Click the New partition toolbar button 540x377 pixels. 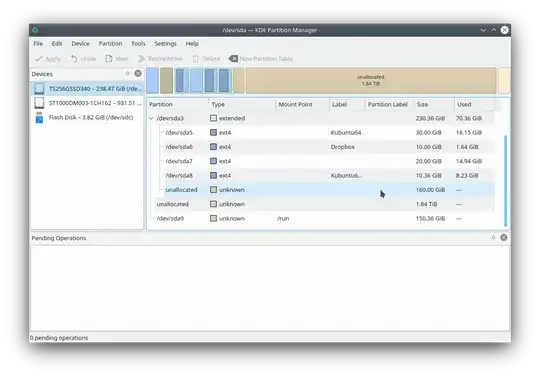117,59
